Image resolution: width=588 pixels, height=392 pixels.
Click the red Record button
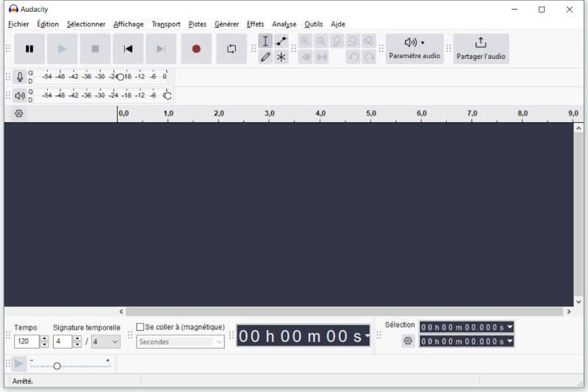point(196,49)
